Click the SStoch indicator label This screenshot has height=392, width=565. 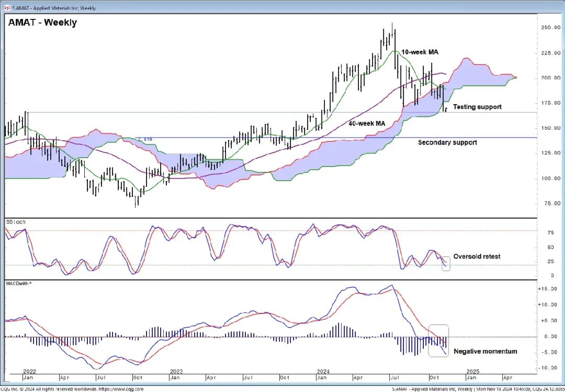(16, 222)
